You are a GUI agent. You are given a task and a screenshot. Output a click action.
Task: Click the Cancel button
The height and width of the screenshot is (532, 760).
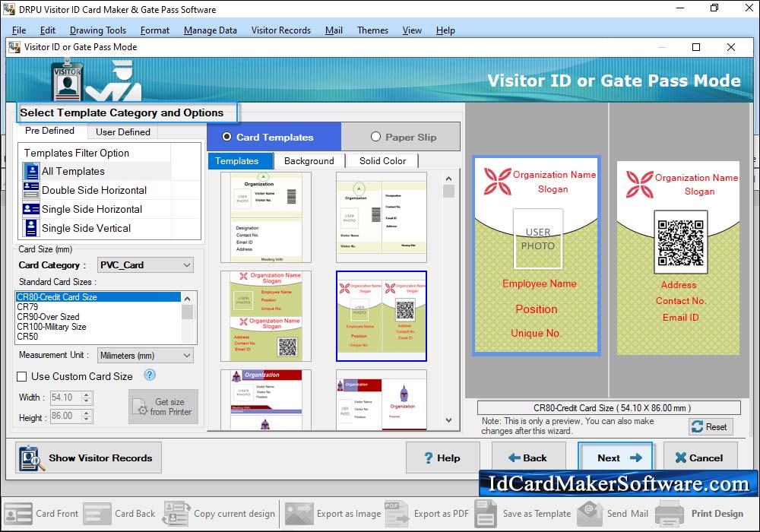click(701, 458)
